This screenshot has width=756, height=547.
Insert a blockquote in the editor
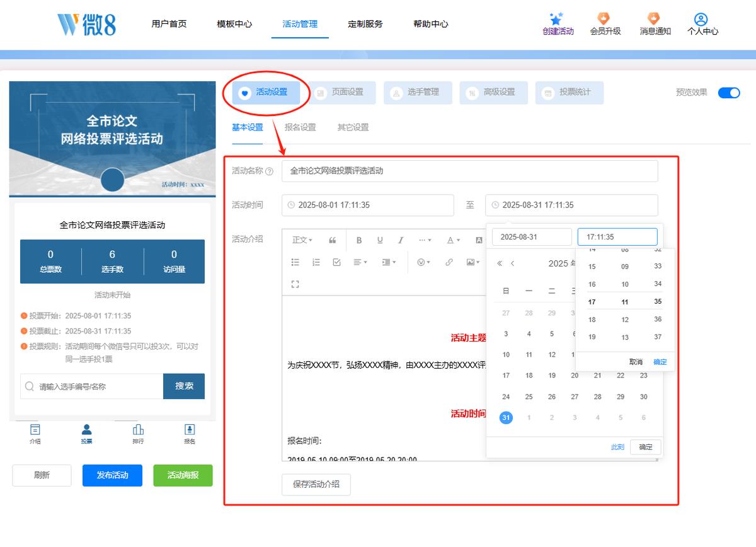333,240
